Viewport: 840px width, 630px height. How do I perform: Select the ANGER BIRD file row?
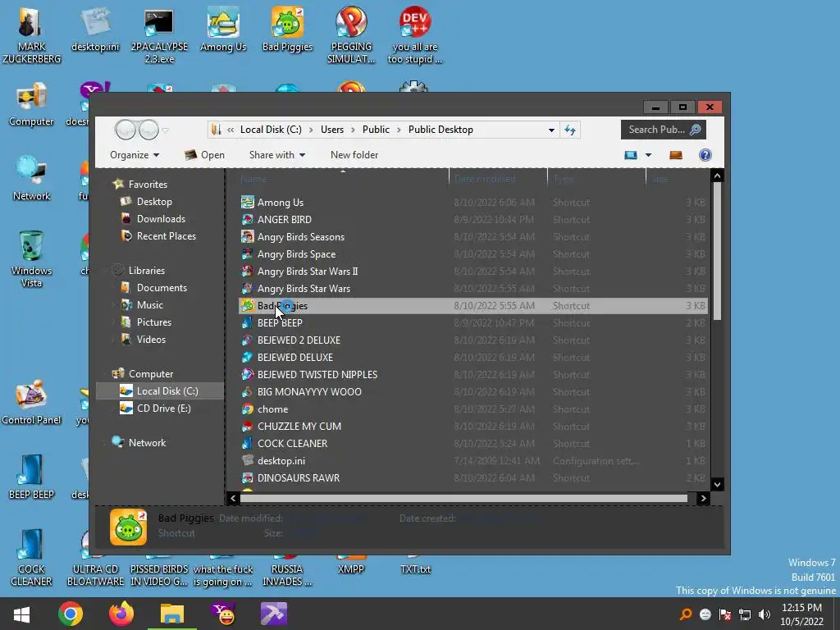(x=473, y=220)
